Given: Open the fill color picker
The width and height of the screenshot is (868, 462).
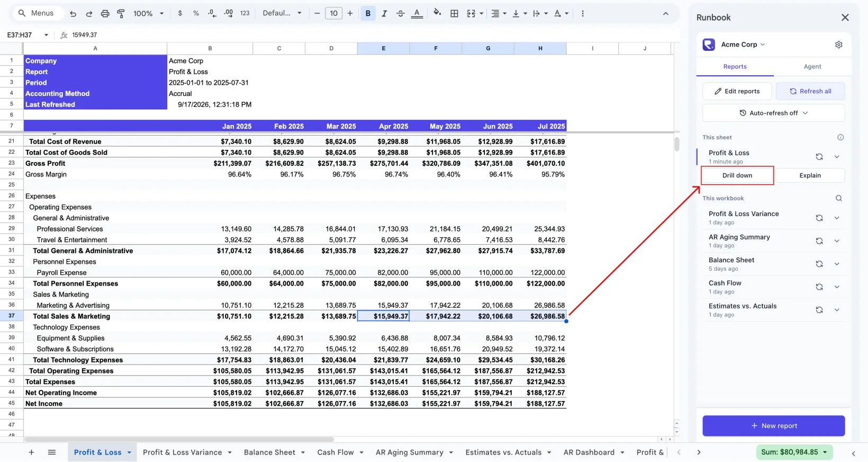Looking at the screenshot, I should click(437, 13).
